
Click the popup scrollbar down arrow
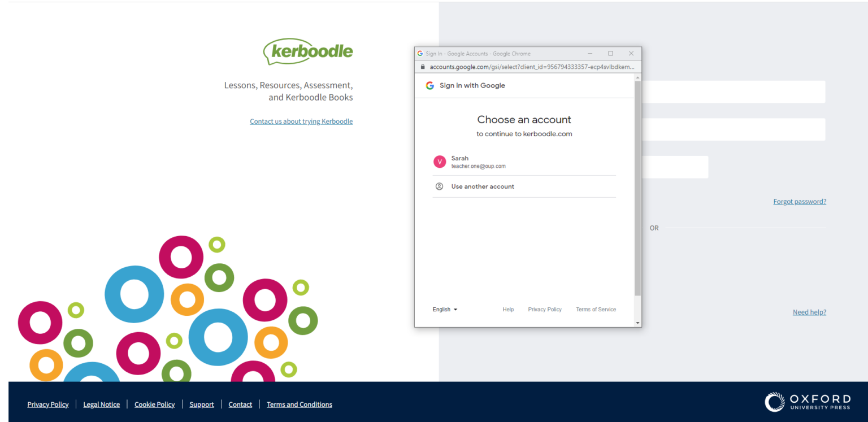tap(638, 323)
